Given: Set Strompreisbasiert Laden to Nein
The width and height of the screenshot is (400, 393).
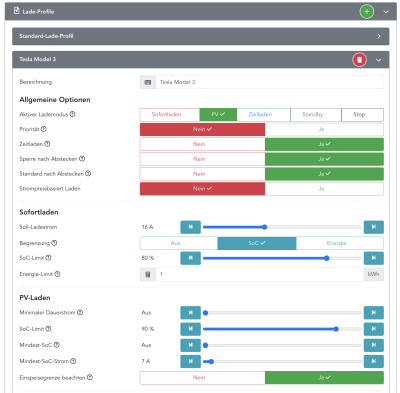Looking at the screenshot, I should [x=202, y=189].
